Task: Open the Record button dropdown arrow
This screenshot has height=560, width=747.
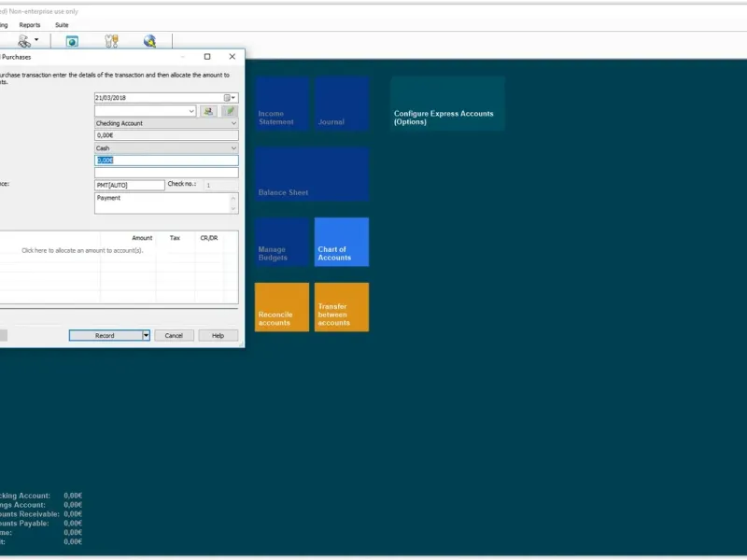Action: tap(146, 336)
